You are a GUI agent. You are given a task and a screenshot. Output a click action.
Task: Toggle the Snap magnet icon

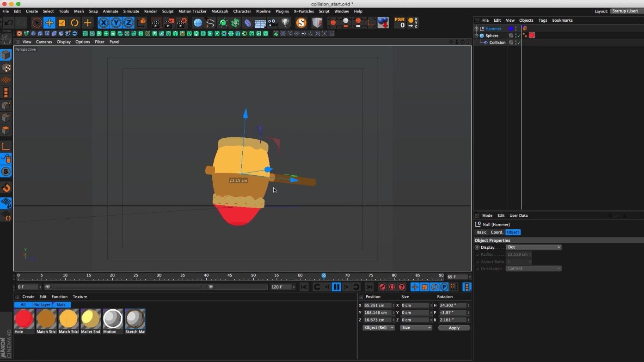click(6, 188)
